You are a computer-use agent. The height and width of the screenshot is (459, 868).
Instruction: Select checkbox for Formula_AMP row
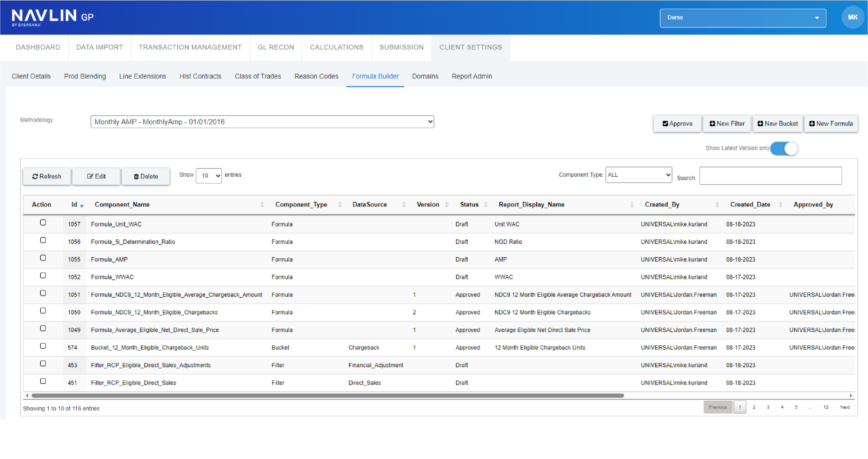point(43,258)
